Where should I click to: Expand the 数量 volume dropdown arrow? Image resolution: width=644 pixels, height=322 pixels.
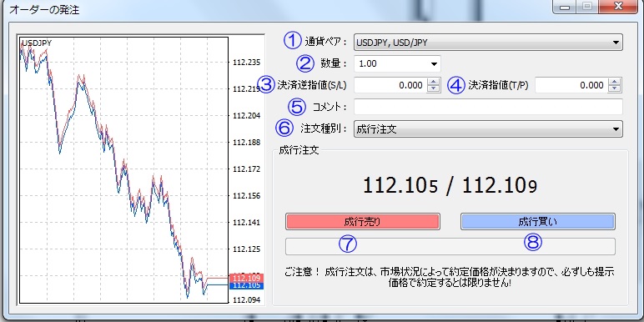[x=434, y=64]
